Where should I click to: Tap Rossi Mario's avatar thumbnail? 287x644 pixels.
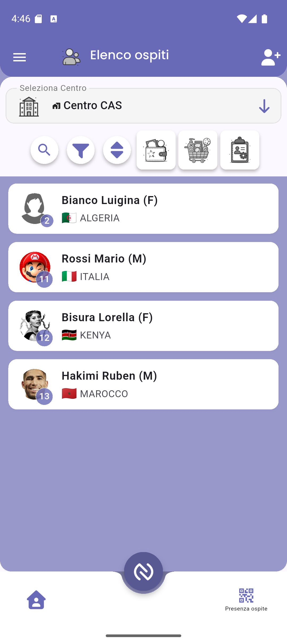click(x=35, y=267)
